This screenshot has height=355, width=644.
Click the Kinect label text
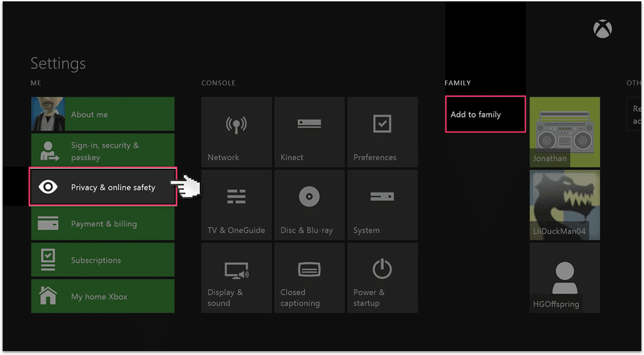[291, 157]
